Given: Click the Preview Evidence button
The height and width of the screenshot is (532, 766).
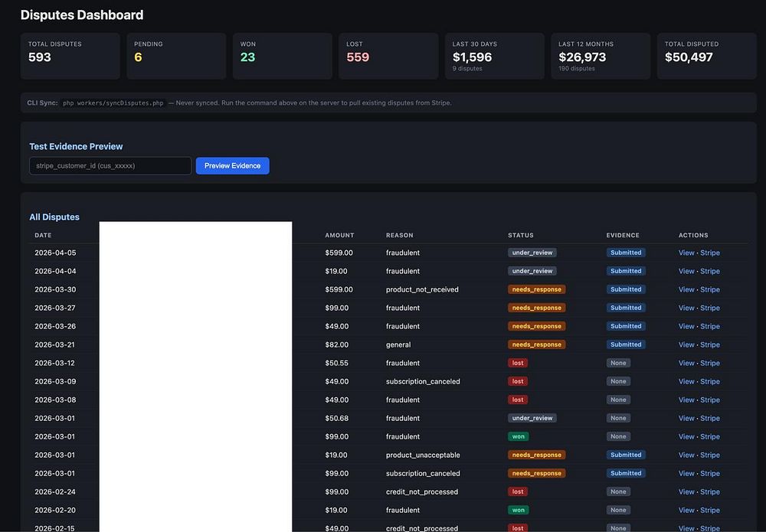Looking at the screenshot, I should [x=233, y=166].
